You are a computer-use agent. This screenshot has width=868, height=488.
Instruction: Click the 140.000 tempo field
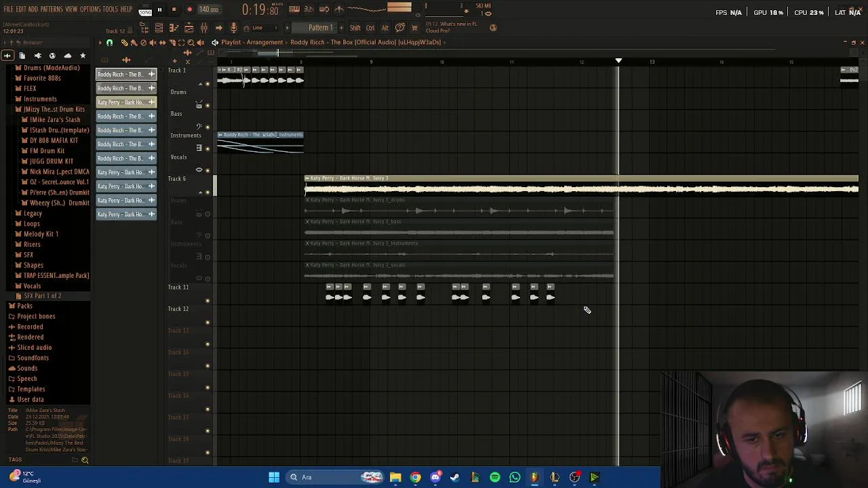[x=209, y=10]
